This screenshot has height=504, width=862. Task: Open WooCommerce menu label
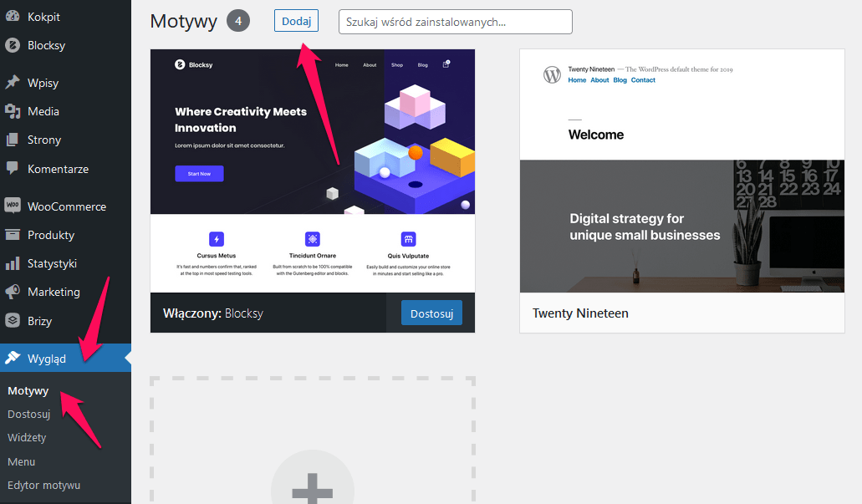point(67,206)
